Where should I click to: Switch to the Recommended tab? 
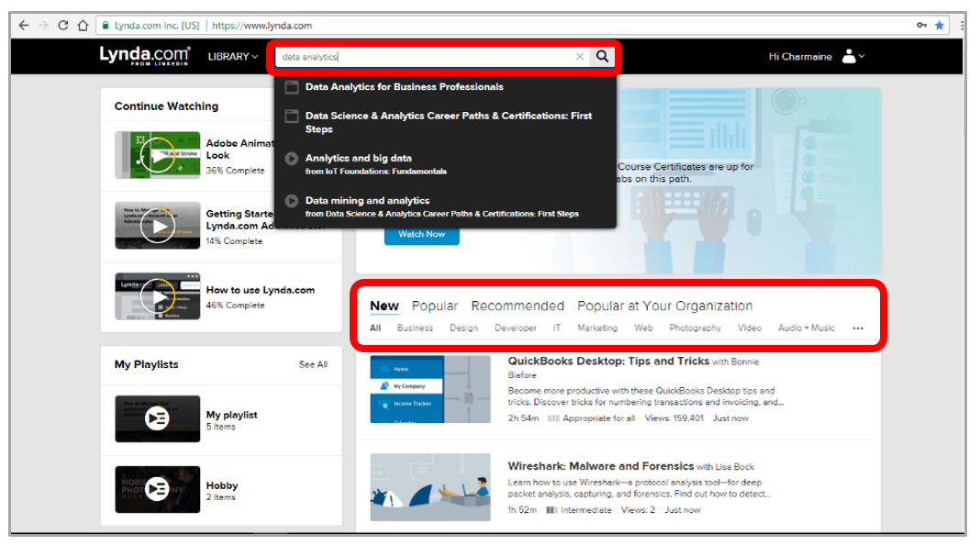[518, 306]
